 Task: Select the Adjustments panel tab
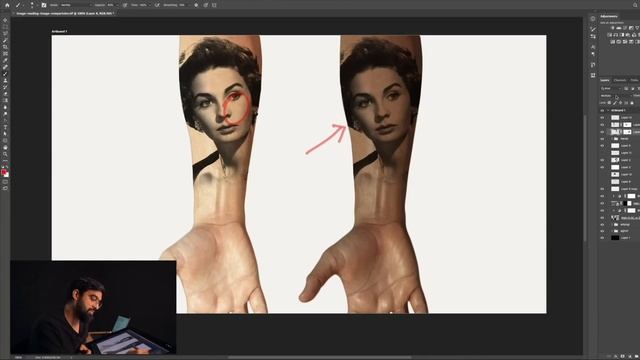609,16
